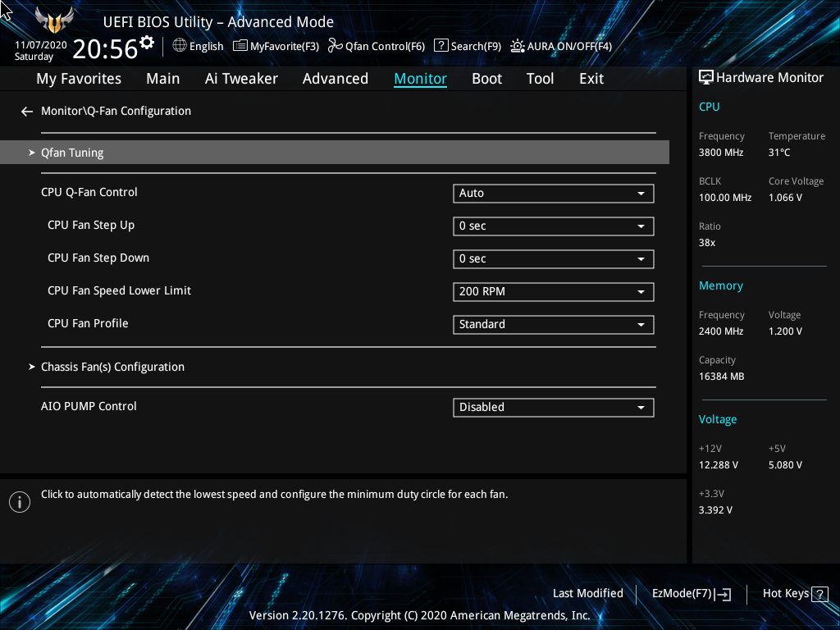Click the settings gear beside the clock

pos(147,42)
